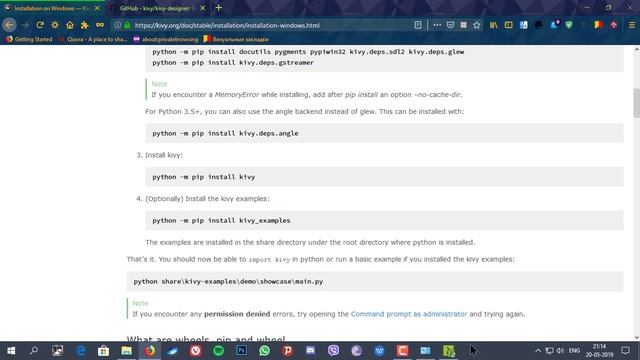640x360 pixels.
Task: Show hidden system tray icons chevron
Action: (538, 351)
